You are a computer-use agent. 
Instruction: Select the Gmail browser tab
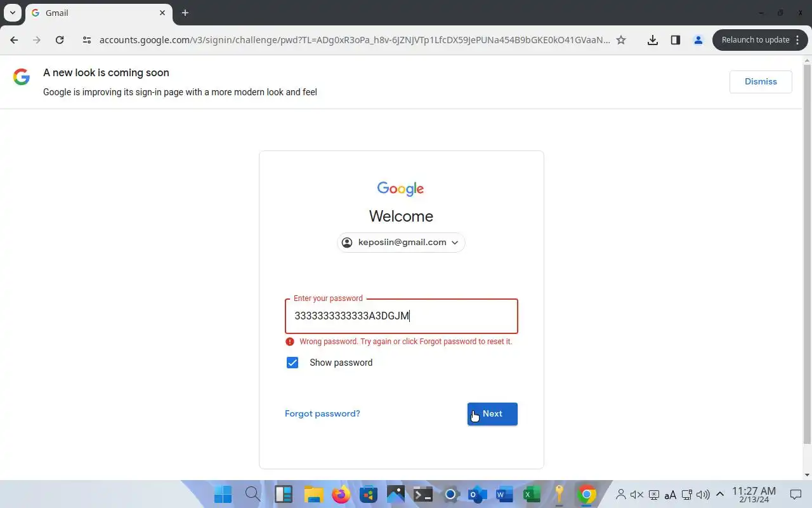(x=98, y=13)
